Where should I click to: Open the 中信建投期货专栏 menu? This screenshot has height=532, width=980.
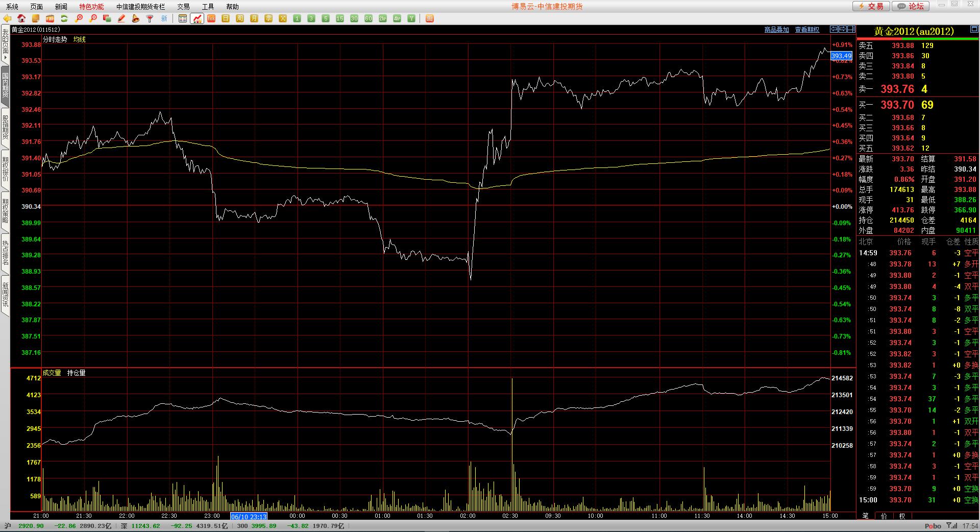[141, 7]
